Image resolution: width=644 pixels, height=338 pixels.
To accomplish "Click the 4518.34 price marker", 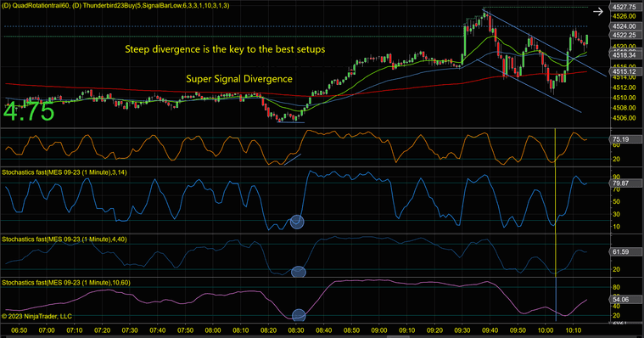I will tap(624, 55).
